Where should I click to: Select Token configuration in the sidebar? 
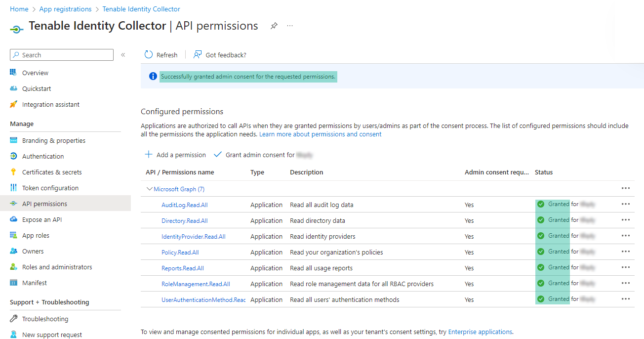pos(50,188)
